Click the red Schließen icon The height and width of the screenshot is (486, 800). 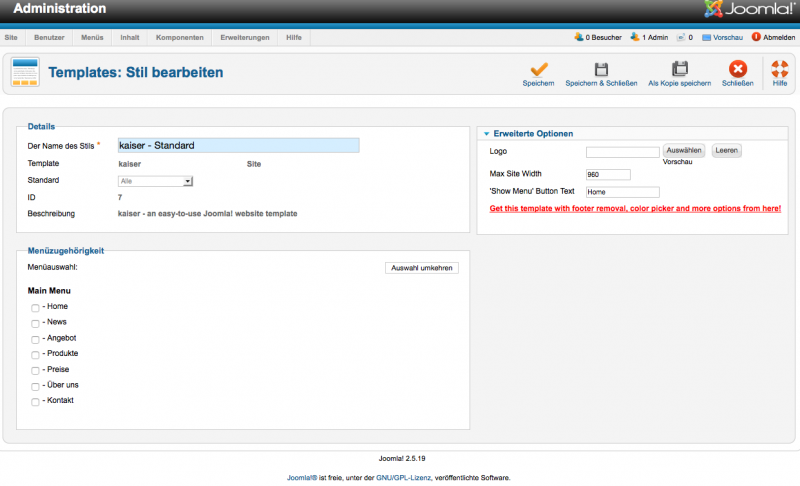(x=737, y=69)
